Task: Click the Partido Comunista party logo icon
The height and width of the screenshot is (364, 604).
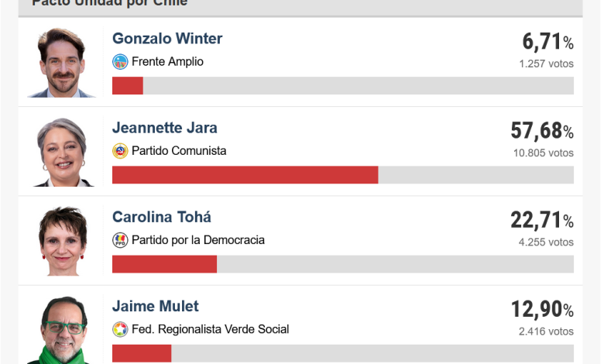Action: tap(120, 151)
